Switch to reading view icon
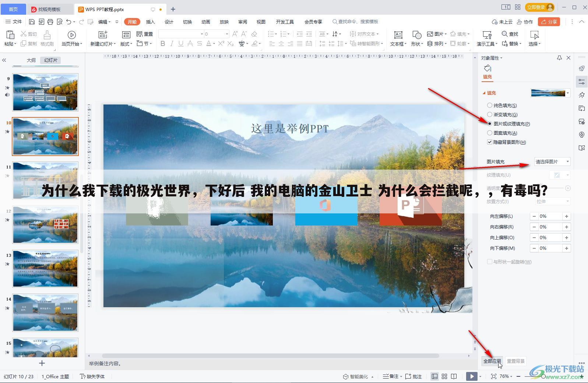Screen dimensions: 588x383 point(454,376)
